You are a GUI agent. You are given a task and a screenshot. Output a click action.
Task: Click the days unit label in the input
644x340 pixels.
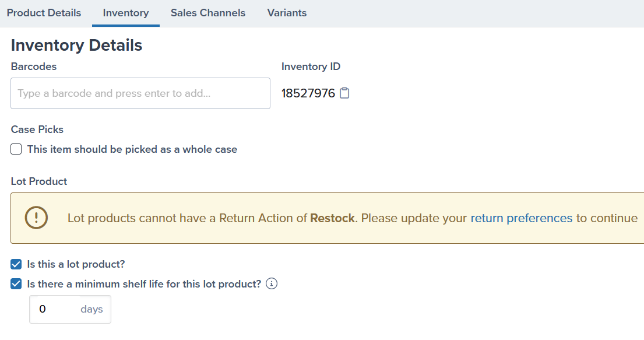coord(92,309)
